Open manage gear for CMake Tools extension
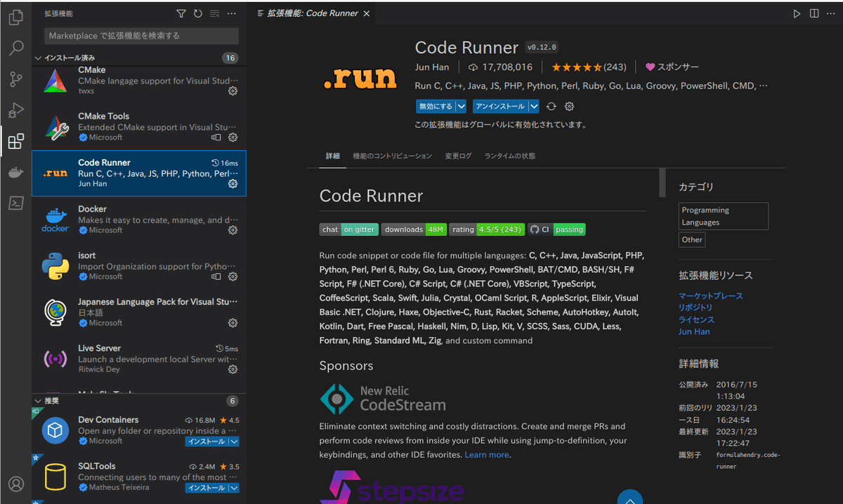The width and height of the screenshot is (843, 504). 233,138
